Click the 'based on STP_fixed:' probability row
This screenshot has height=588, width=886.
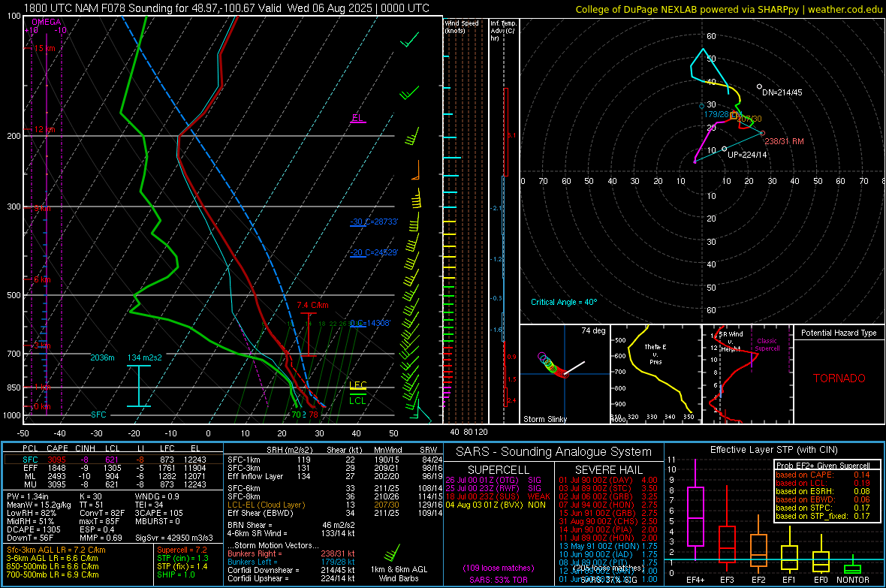coord(823,516)
